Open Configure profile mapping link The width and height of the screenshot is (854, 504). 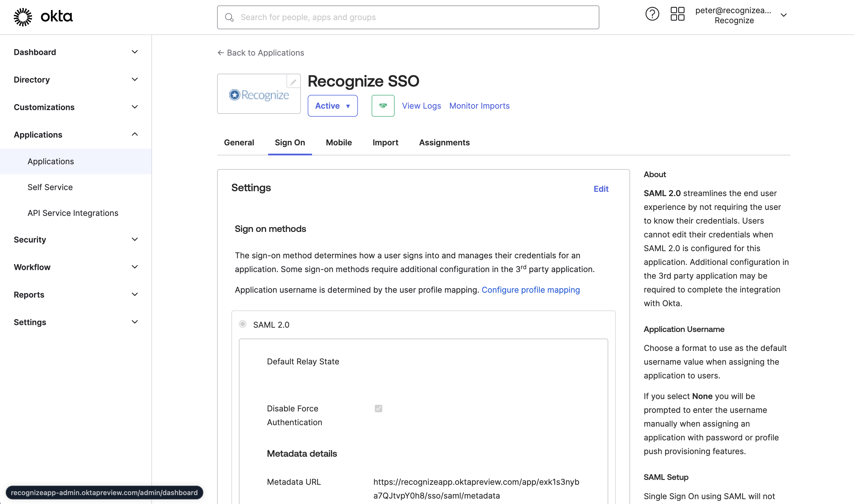coord(531,290)
